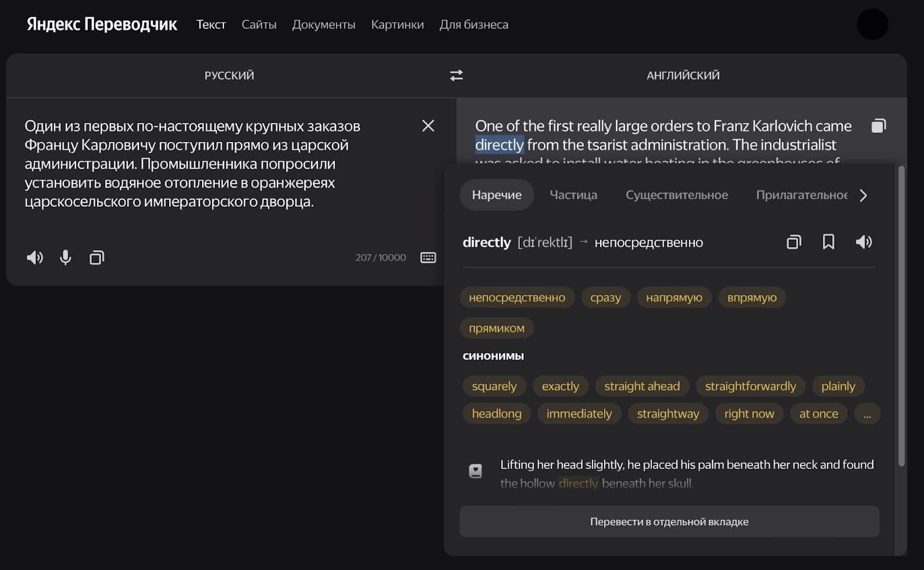
Task: Open the Документы section
Action: tap(323, 25)
